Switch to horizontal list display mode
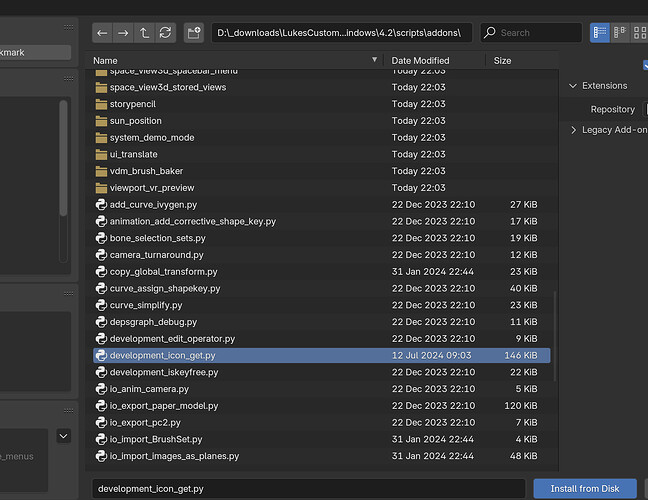 click(x=620, y=33)
